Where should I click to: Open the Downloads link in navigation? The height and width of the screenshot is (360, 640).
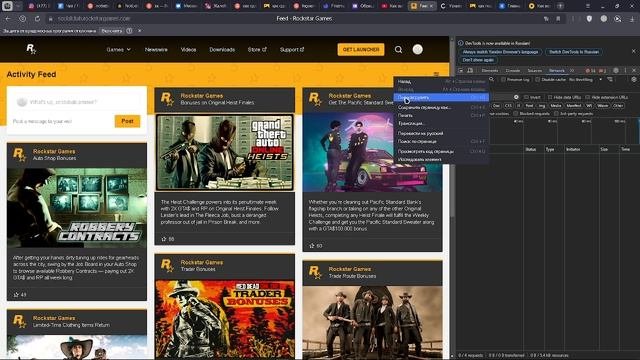point(222,49)
